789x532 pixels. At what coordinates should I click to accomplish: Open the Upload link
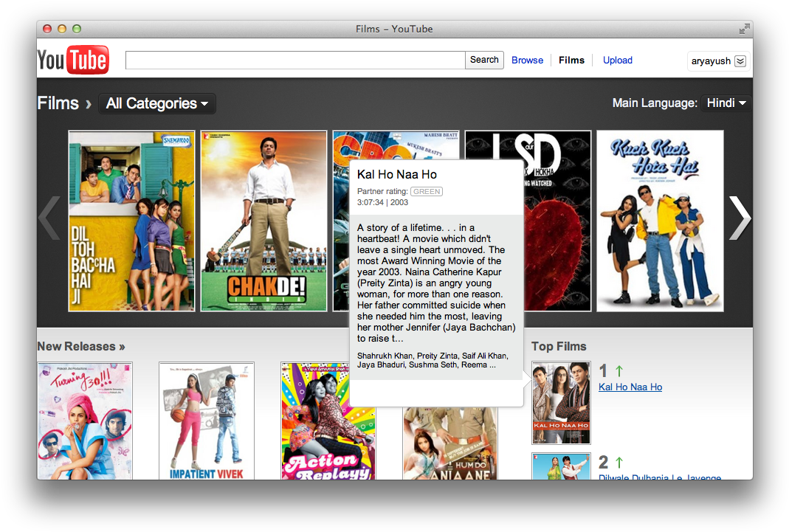(618, 61)
